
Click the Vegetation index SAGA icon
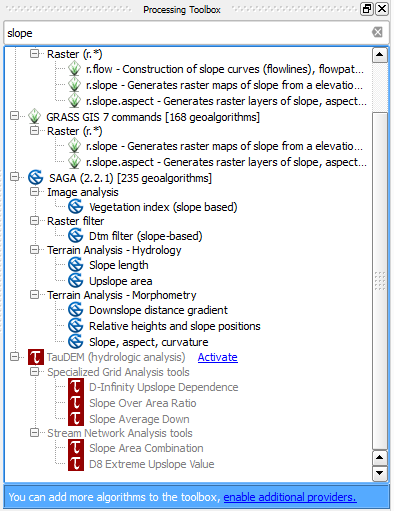click(76, 207)
